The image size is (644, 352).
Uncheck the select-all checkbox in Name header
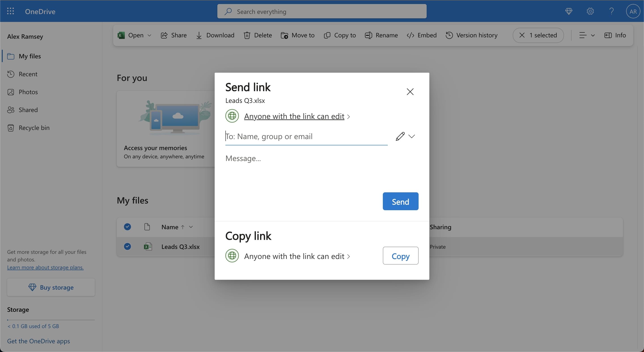point(127,227)
